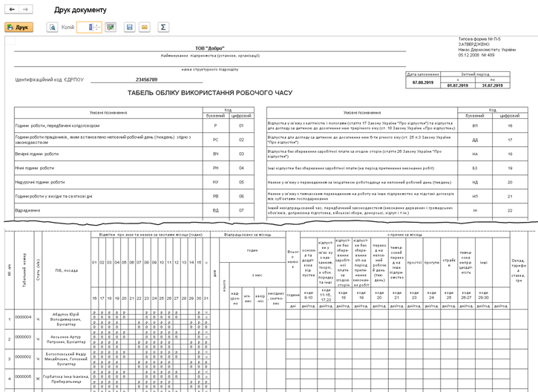Send the document by email envelope icon
The width and height of the screenshot is (538, 392).
point(144,27)
